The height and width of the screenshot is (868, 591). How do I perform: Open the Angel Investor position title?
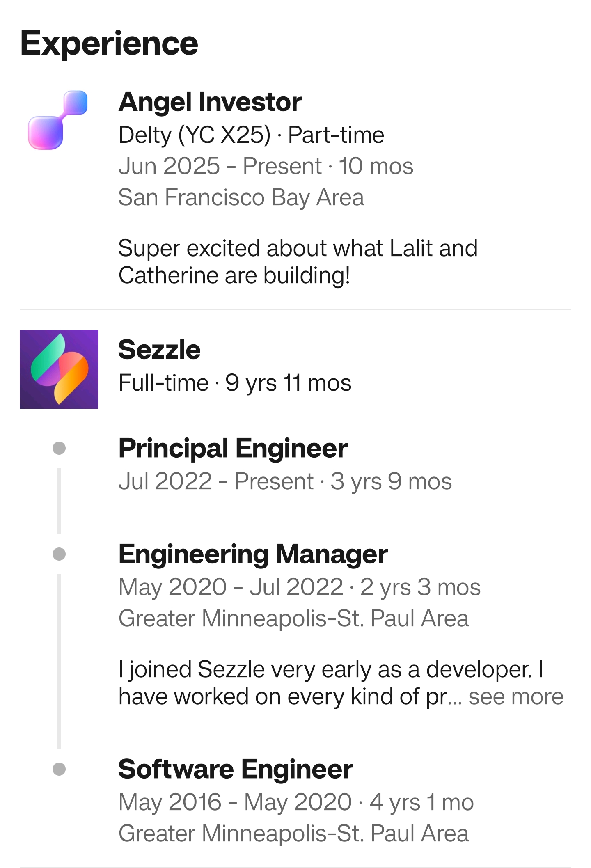tap(210, 102)
